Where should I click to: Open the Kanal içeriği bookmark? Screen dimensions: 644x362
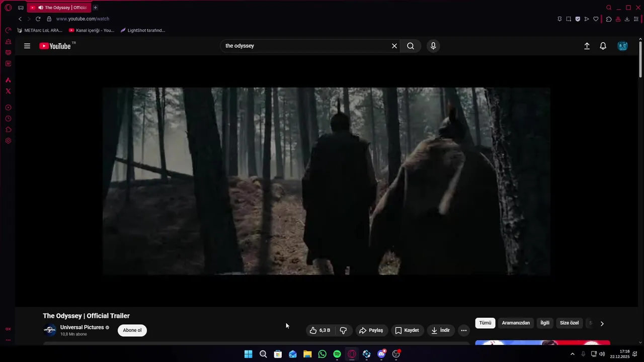pos(92,30)
